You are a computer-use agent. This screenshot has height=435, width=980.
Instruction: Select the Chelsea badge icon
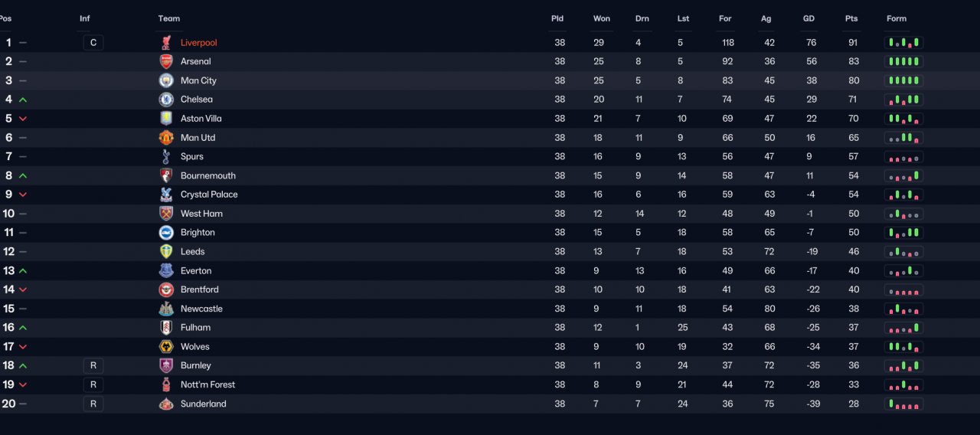(x=166, y=100)
